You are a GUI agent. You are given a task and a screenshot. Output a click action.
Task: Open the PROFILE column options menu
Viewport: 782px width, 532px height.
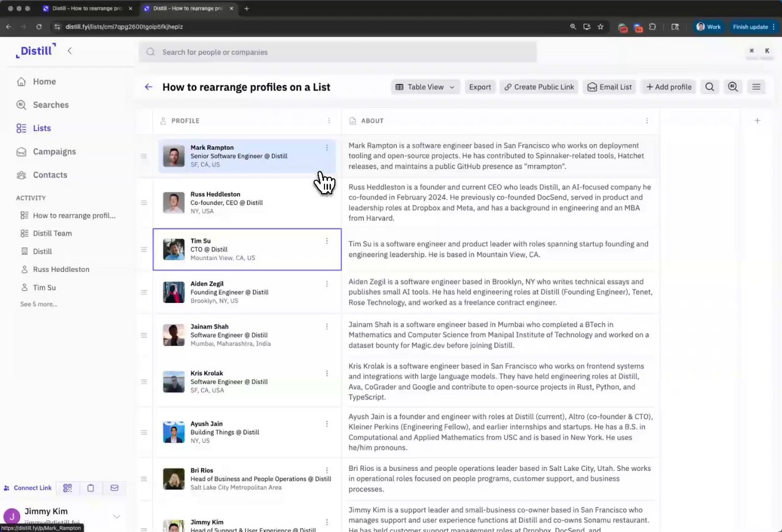tap(329, 120)
